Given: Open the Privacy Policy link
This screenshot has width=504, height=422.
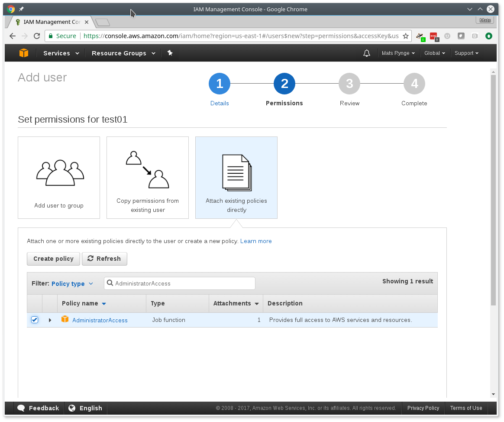Looking at the screenshot, I should tap(423, 408).
